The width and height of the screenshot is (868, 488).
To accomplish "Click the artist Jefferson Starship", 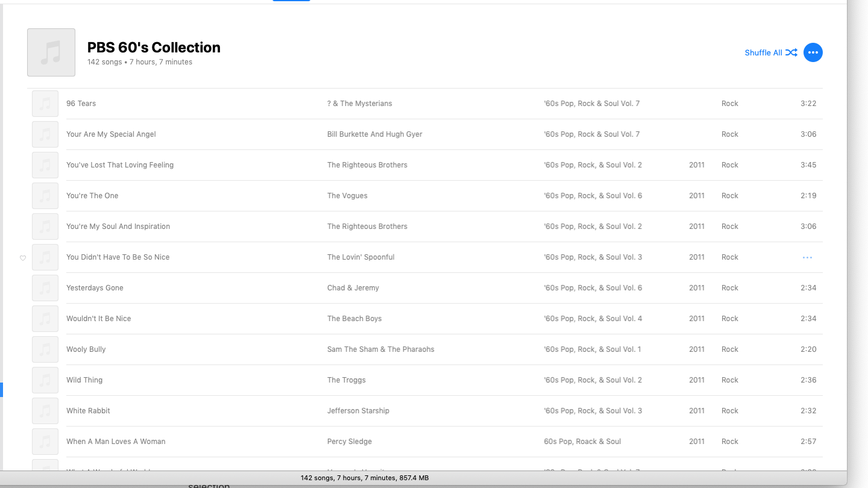I will point(358,411).
